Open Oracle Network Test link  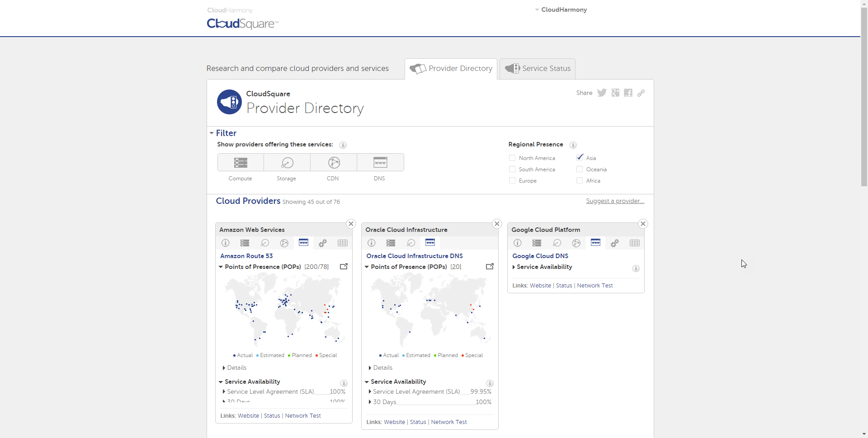[449, 422]
